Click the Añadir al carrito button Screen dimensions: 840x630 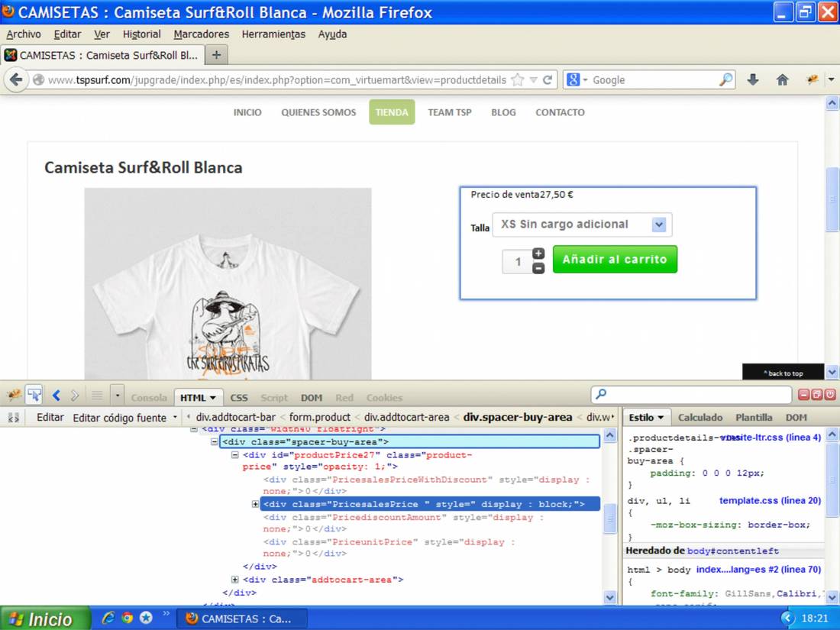[x=615, y=260]
